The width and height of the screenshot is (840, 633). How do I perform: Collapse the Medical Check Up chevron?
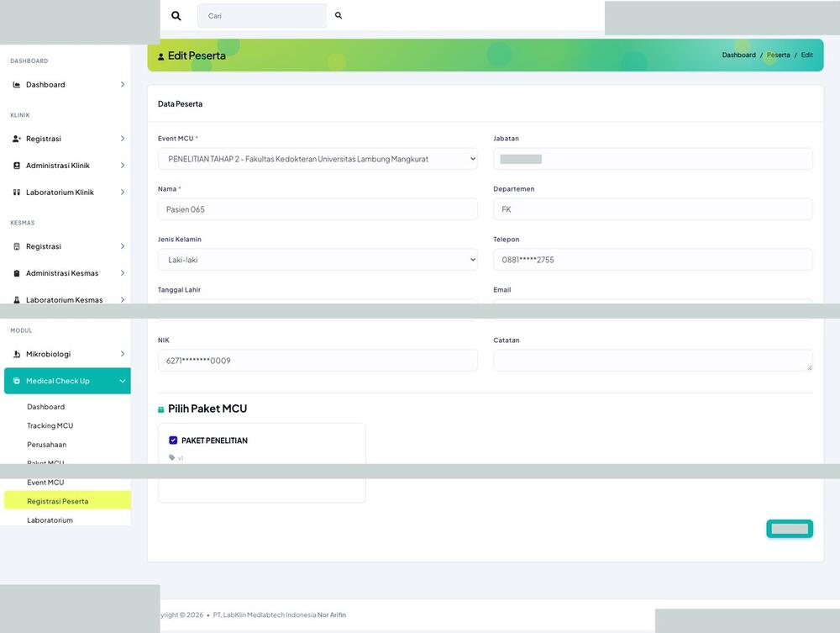click(x=122, y=381)
